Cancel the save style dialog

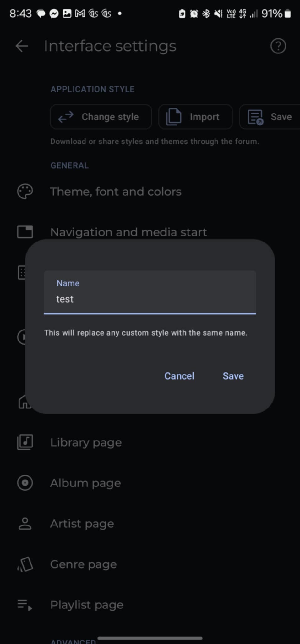[179, 376]
